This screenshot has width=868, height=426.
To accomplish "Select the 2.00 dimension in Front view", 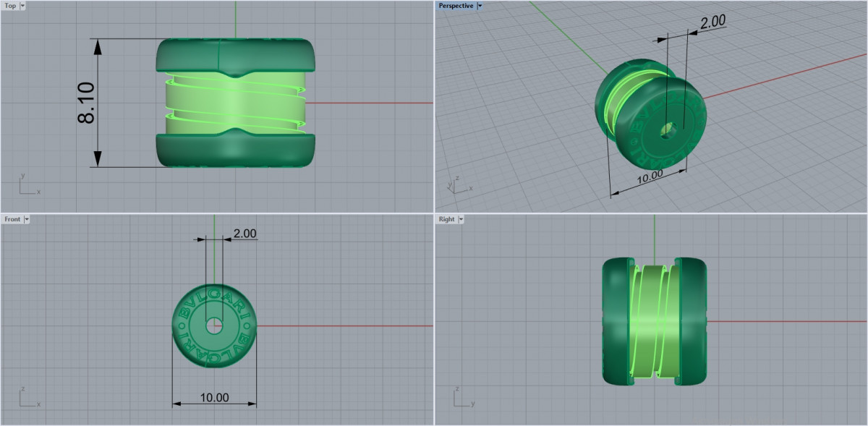I will (x=244, y=234).
